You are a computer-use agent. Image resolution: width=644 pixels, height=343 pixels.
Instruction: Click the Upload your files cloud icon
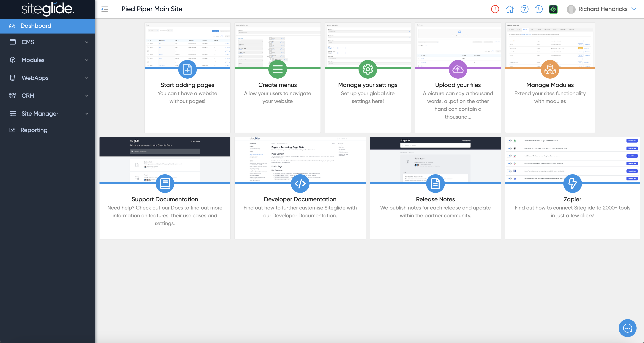[x=458, y=69]
